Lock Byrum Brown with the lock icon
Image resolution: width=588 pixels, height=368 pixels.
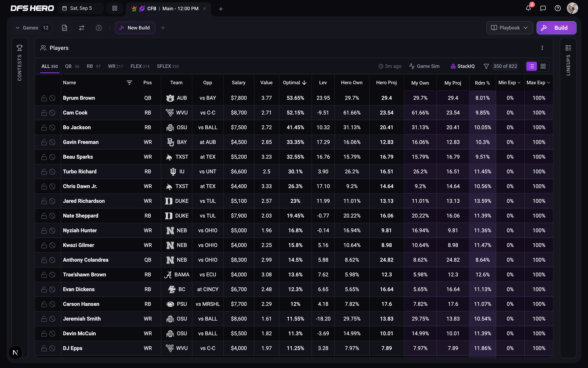point(44,98)
